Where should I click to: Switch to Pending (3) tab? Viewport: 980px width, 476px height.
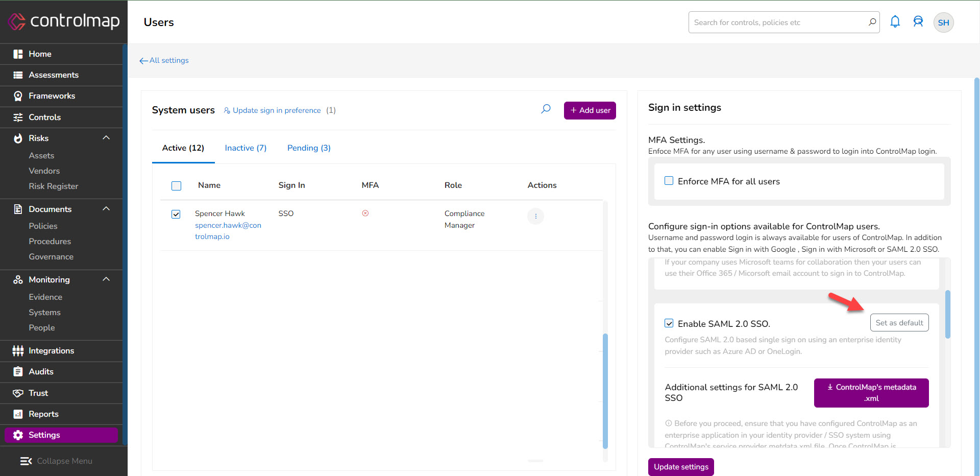(309, 148)
